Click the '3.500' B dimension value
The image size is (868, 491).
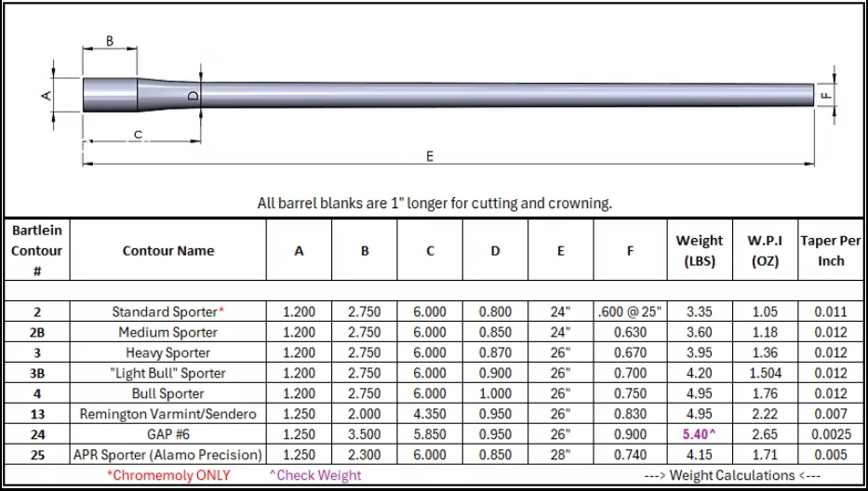click(365, 434)
